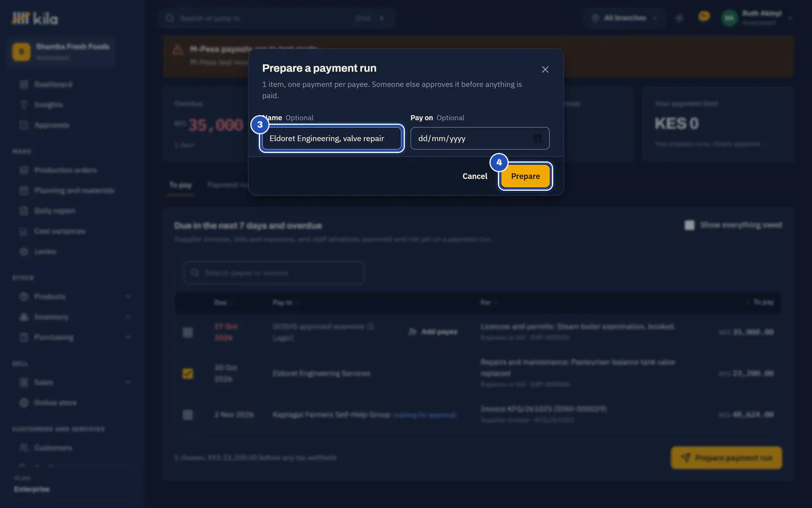Tick the Licences and permits row checkbox
Viewport: 812px width, 508px height.
(188, 332)
